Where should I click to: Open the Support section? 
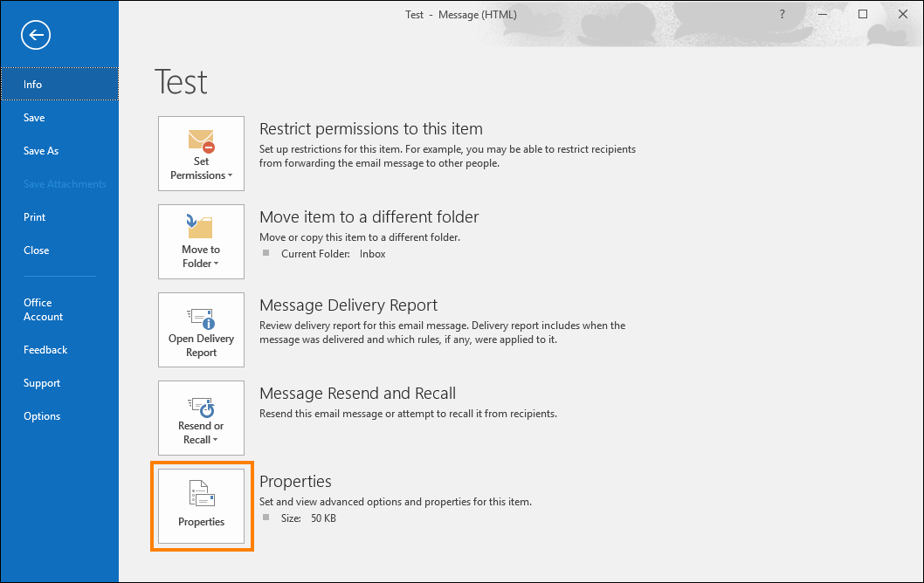click(x=42, y=383)
